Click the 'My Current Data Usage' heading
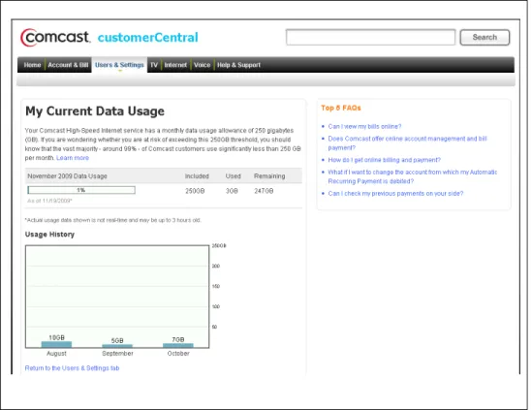 [x=95, y=111]
